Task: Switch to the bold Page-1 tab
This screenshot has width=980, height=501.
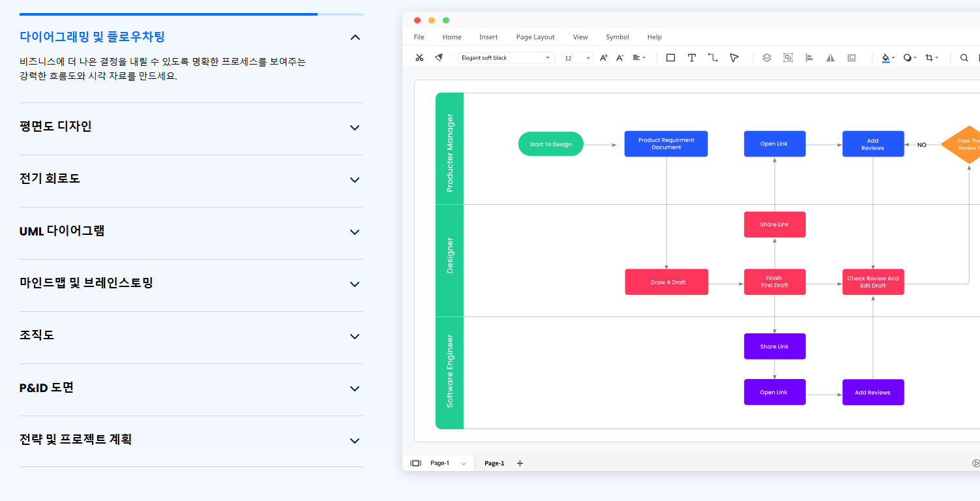Action: point(494,463)
